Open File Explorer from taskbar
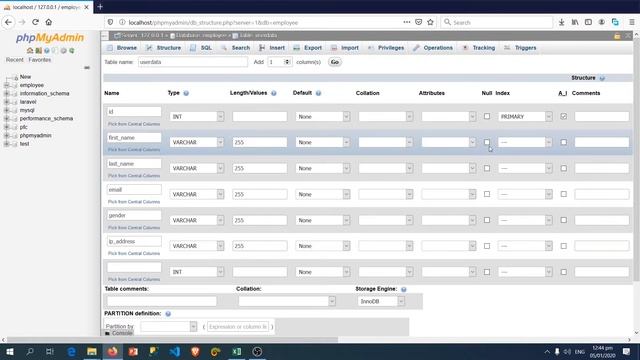640x360 pixels. pyautogui.click(x=92, y=351)
